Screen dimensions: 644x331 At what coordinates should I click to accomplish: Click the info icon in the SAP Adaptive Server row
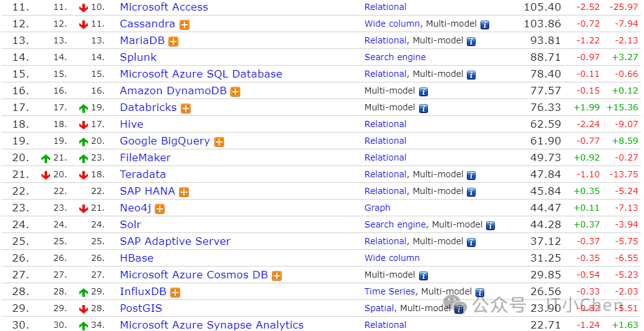471,242
